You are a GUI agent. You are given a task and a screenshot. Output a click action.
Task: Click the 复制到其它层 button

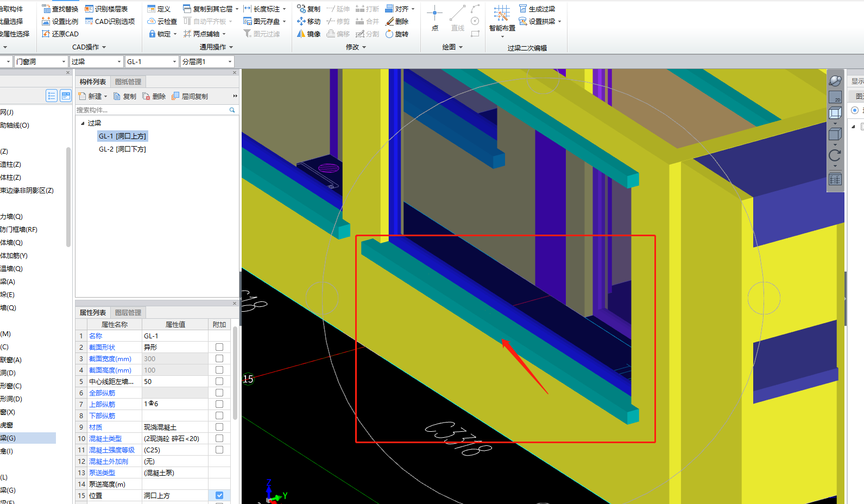(x=211, y=9)
